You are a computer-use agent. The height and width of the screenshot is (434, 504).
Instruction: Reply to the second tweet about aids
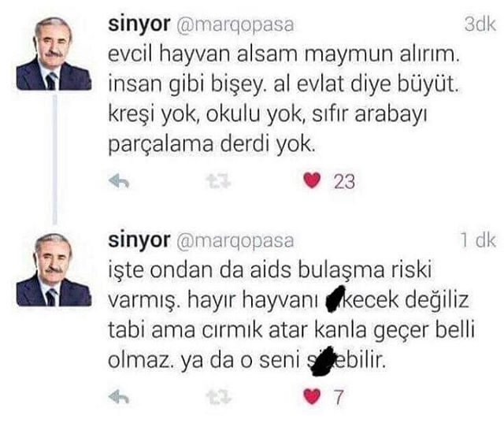119,397
